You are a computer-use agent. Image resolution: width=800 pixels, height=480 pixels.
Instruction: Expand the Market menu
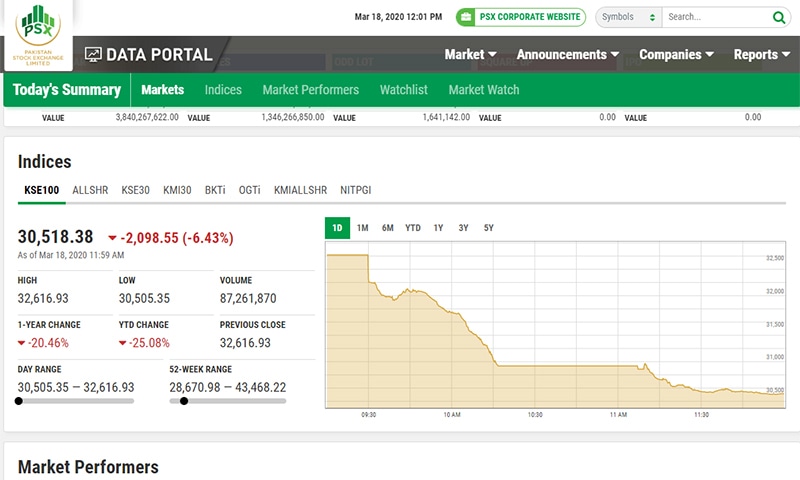tap(470, 54)
